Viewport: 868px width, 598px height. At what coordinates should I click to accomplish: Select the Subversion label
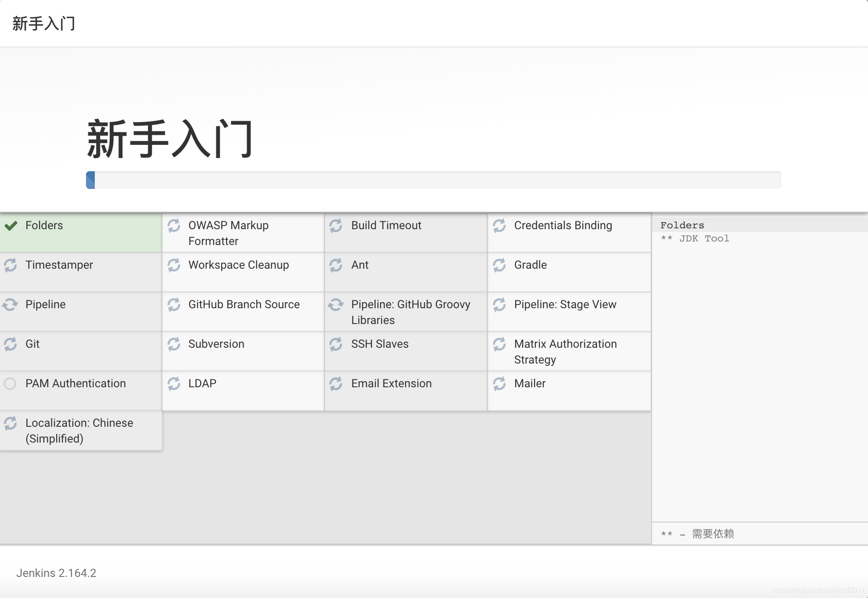[216, 344]
